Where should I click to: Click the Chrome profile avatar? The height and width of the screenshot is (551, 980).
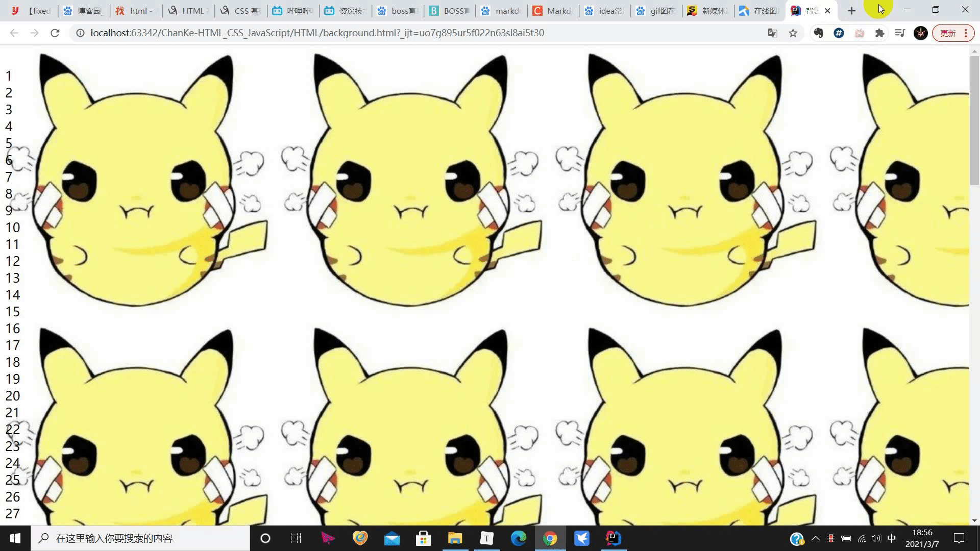tap(920, 33)
